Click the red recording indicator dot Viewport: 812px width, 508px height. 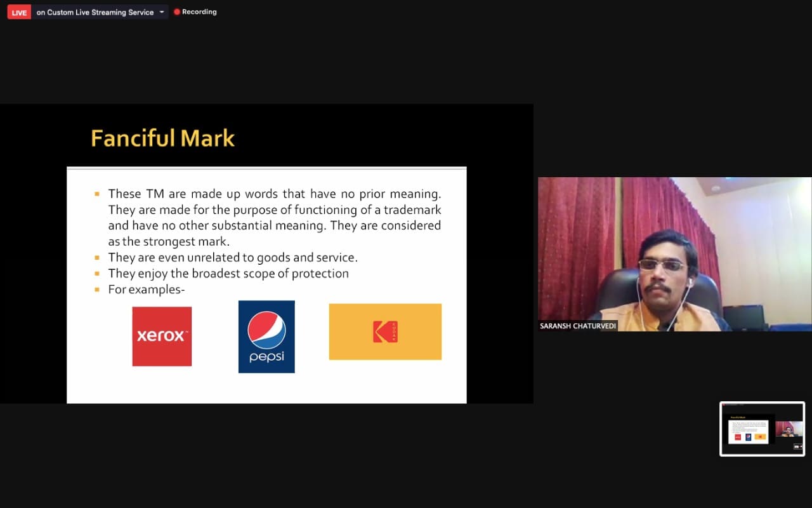(177, 12)
